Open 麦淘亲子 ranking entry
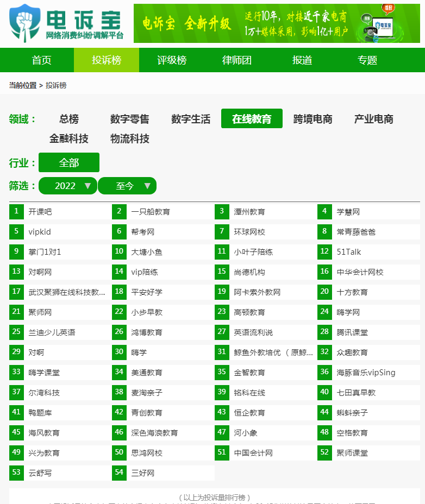 (163, 393)
